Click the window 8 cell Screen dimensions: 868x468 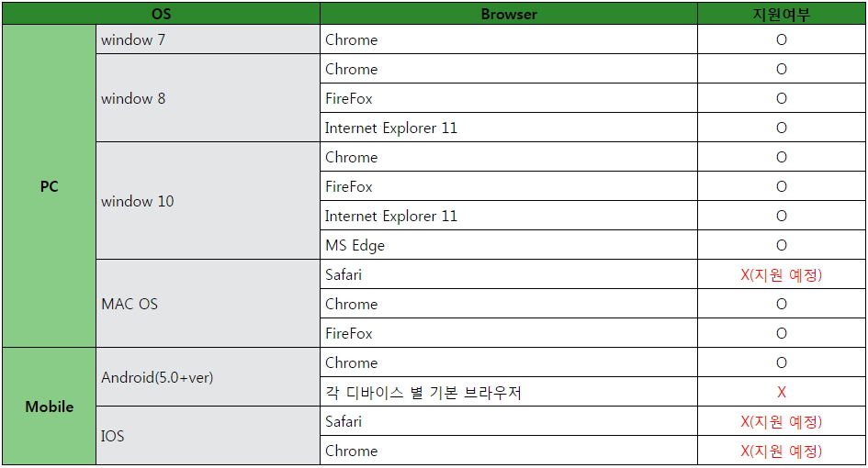pyautogui.click(x=208, y=98)
